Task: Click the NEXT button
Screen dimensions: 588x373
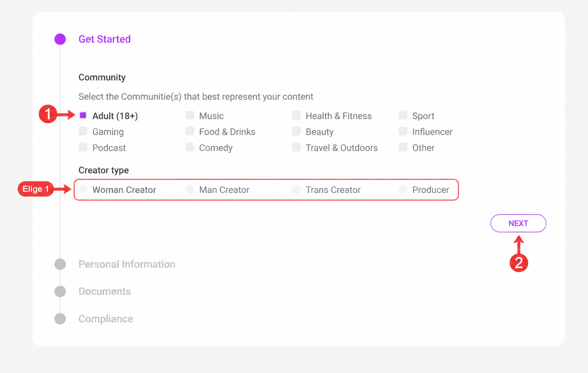Action: click(x=518, y=223)
